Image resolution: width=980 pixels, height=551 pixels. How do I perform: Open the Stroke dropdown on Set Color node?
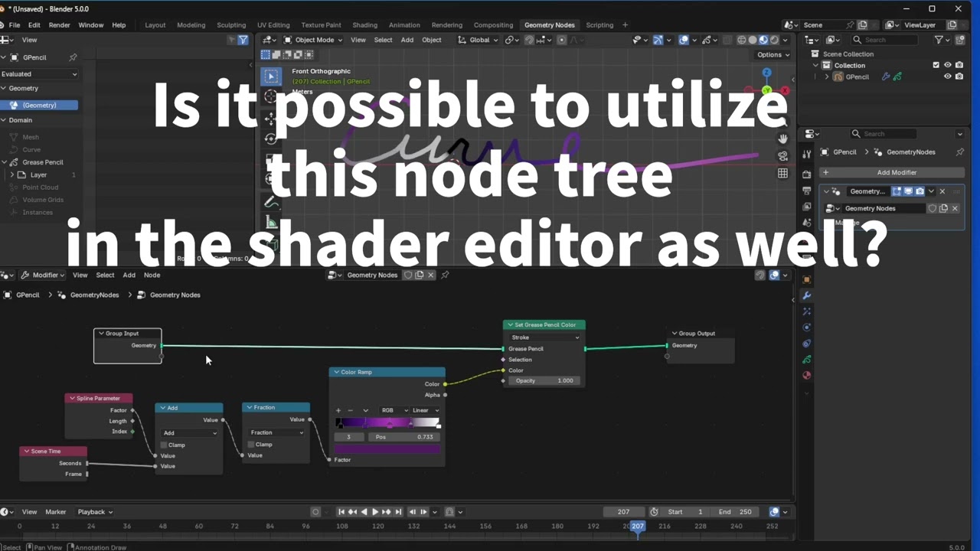544,337
